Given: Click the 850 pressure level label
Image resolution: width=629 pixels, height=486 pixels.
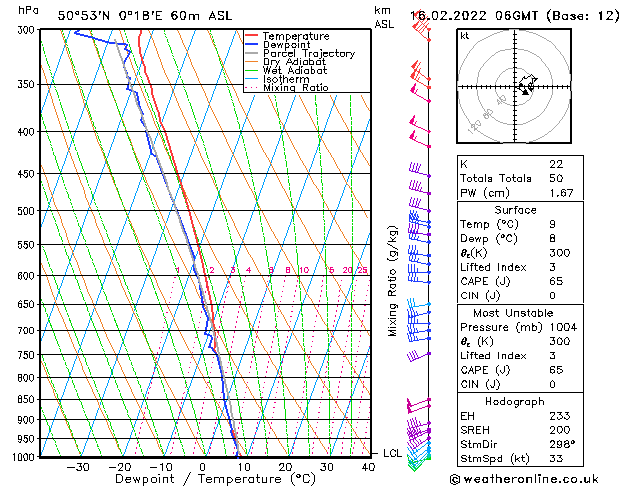Looking at the screenshot, I should 28,400.
